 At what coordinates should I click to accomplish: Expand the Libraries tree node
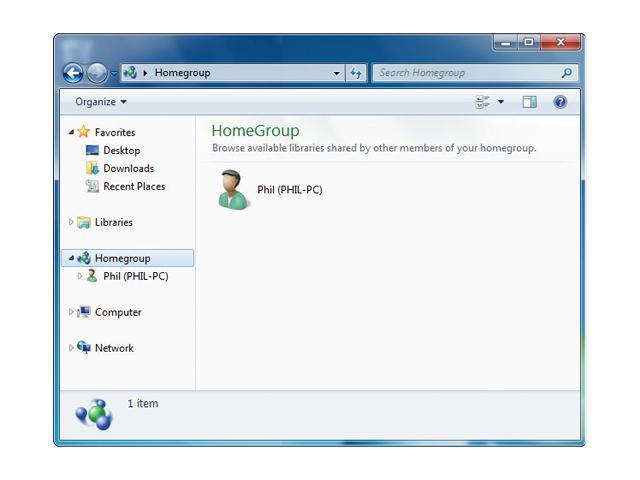click(71, 222)
